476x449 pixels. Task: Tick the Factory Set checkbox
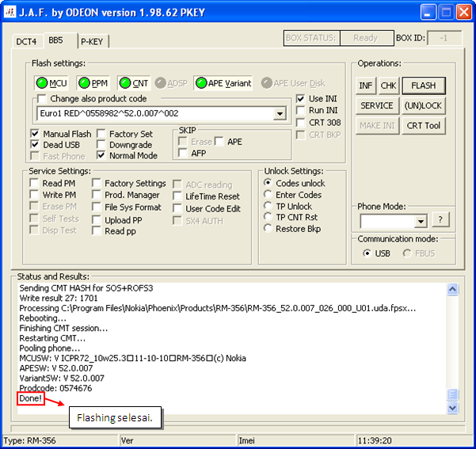[101, 134]
